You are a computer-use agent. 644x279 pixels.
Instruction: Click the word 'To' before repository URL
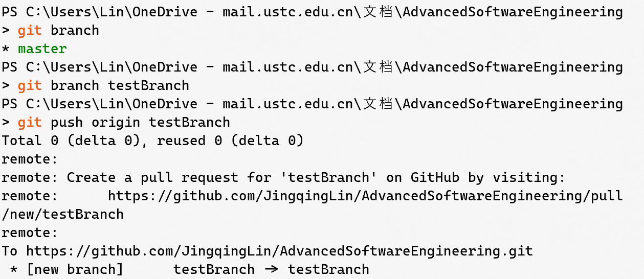click(10, 251)
